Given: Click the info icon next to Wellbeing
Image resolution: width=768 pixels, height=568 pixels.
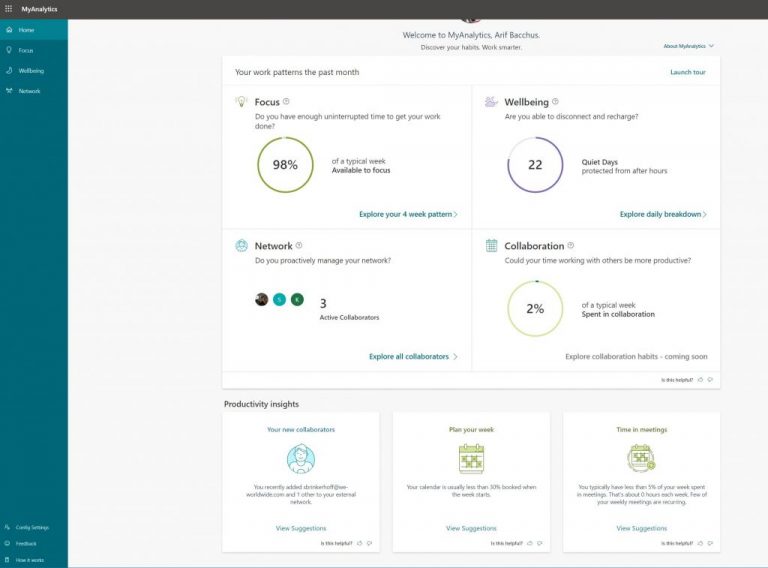Looking at the screenshot, I should [x=555, y=101].
